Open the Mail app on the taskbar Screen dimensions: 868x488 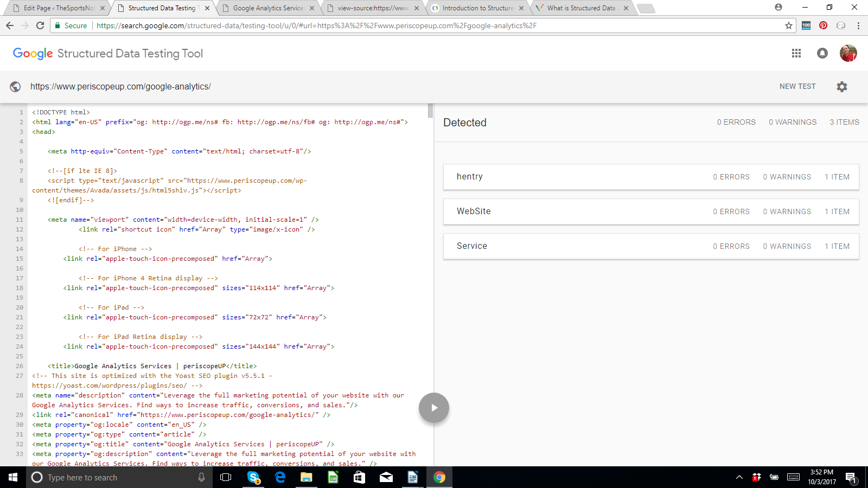coord(386,477)
